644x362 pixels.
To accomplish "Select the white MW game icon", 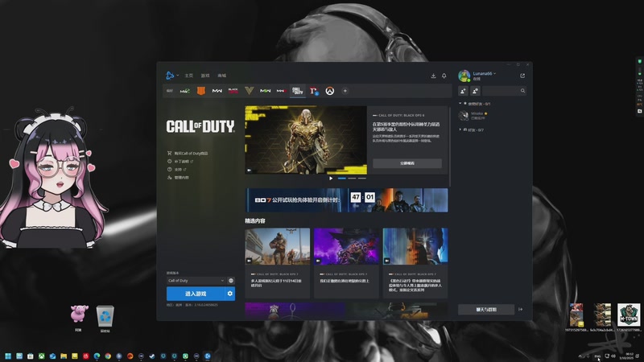I will 217,91.
